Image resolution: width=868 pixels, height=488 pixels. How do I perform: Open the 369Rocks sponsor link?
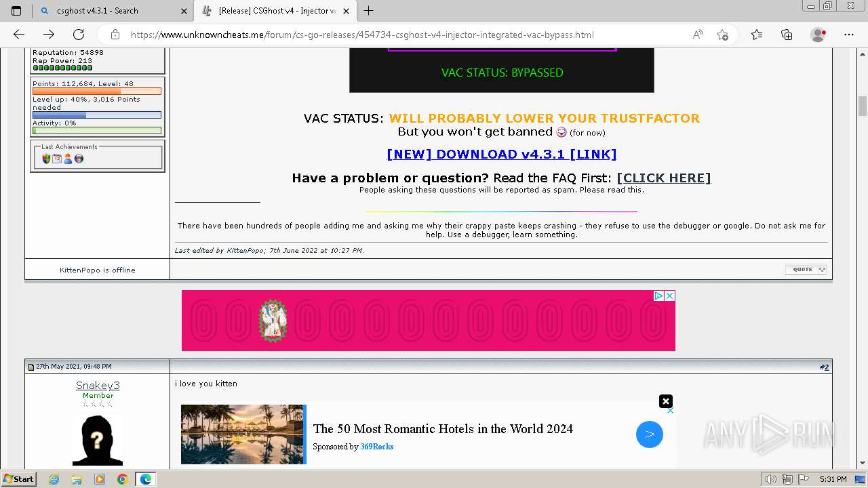pyautogui.click(x=377, y=447)
